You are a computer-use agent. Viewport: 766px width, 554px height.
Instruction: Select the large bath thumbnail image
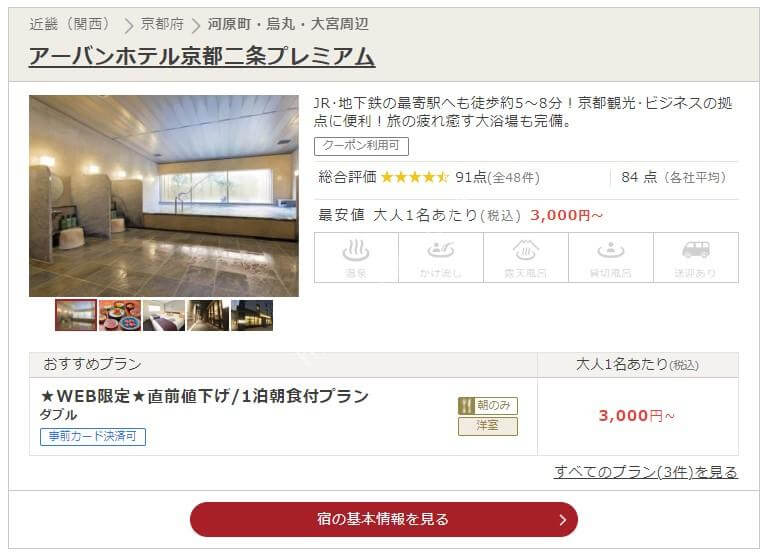point(76,315)
